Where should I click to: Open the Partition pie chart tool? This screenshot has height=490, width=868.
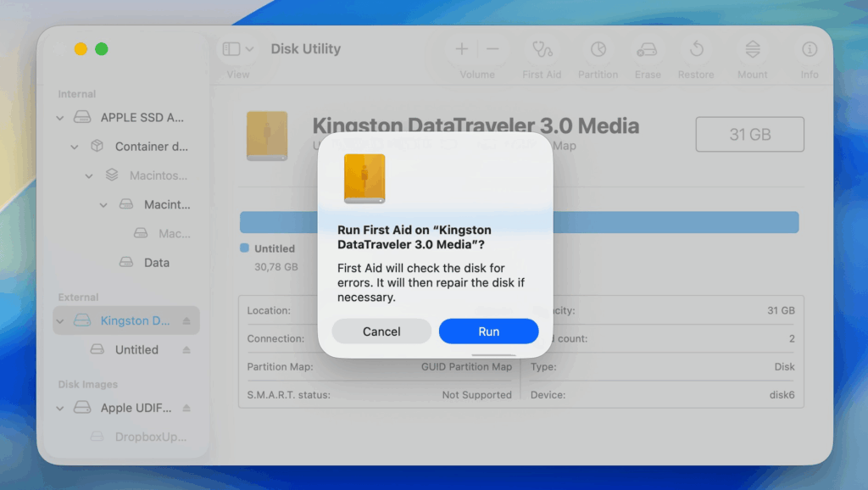click(598, 49)
